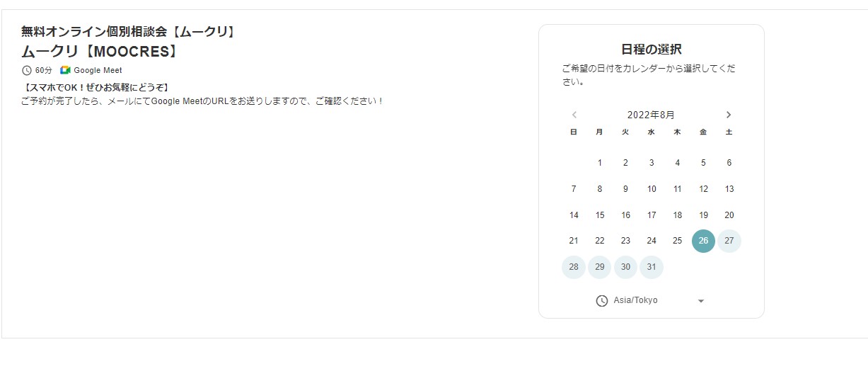This screenshot has width=868, height=376.
Task: Select August 26 on the calendar
Action: coord(703,241)
